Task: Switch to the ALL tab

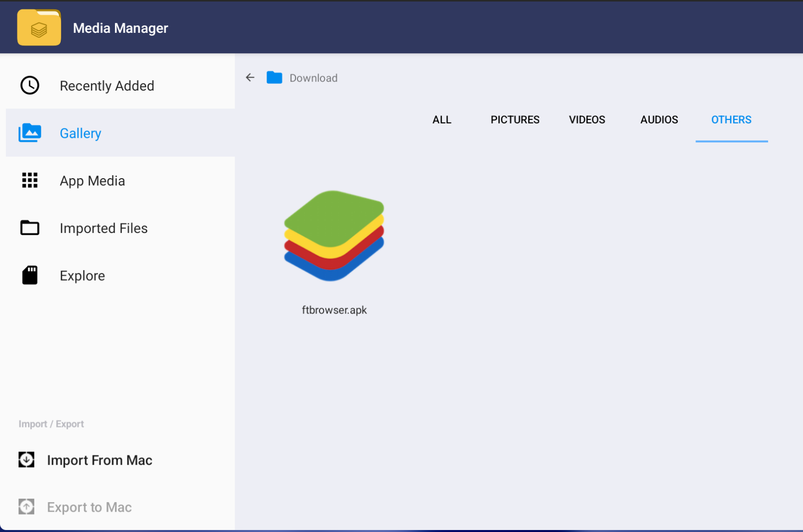Action: click(442, 120)
